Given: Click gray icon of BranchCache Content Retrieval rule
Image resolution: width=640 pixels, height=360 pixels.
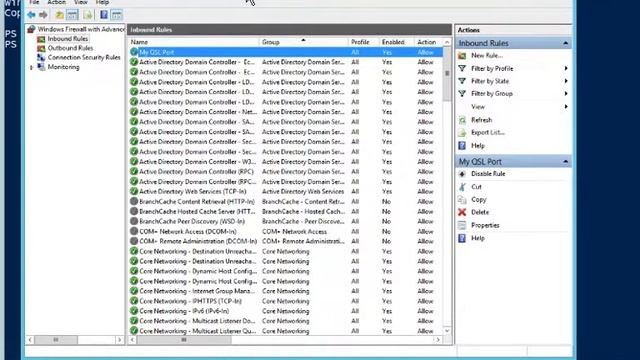Looking at the screenshot, I should pyautogui.click(x=134, y=202).
